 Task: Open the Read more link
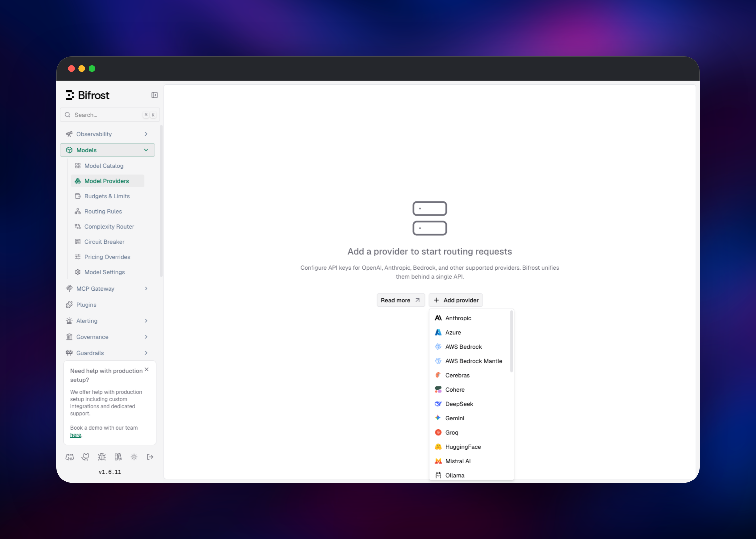(401, 300)
